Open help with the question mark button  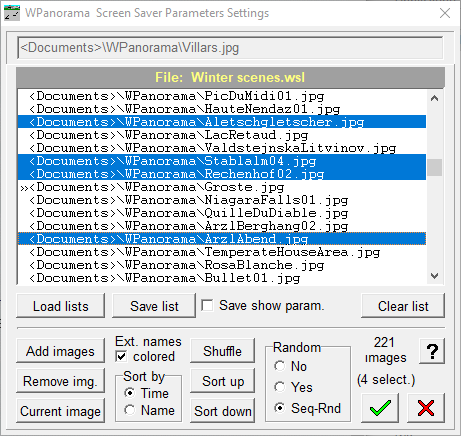click(432, 351)
